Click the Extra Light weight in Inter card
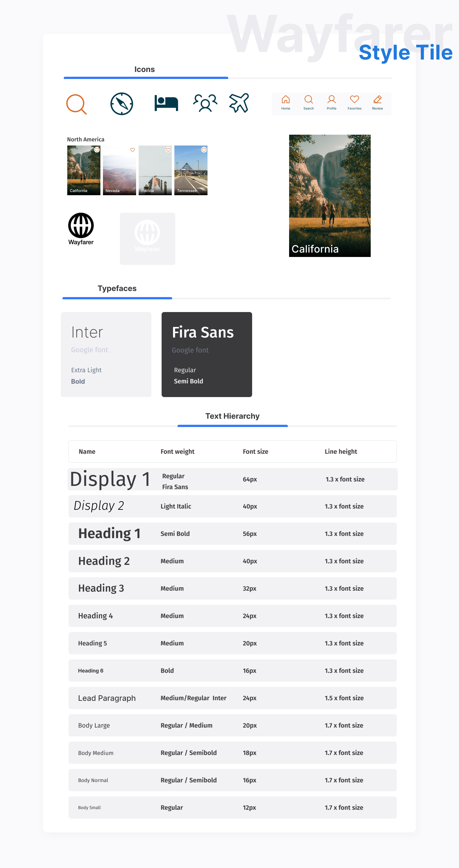This screenshot has height=868, width=459. [86, 370]
